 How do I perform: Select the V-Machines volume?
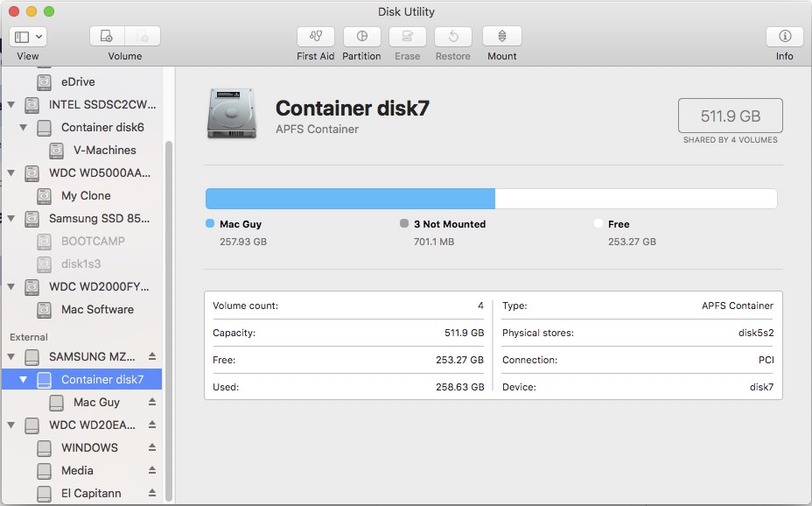point(105,151)
